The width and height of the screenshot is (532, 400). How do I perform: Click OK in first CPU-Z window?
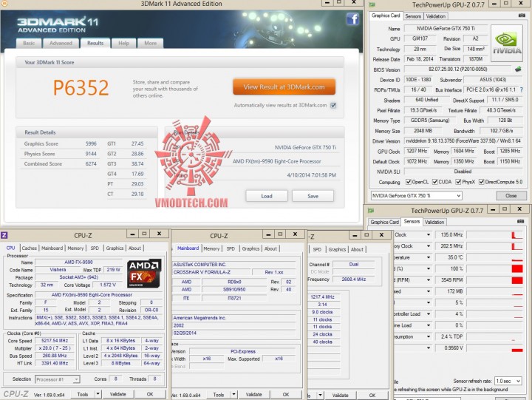tap(149, 394)
